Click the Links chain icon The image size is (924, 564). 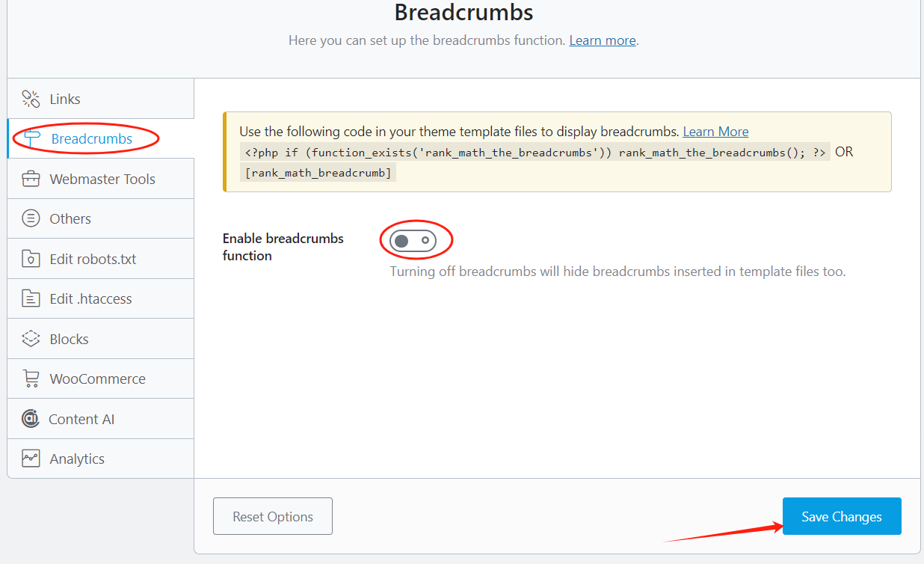pyautogui.click(x=31, y=99)
